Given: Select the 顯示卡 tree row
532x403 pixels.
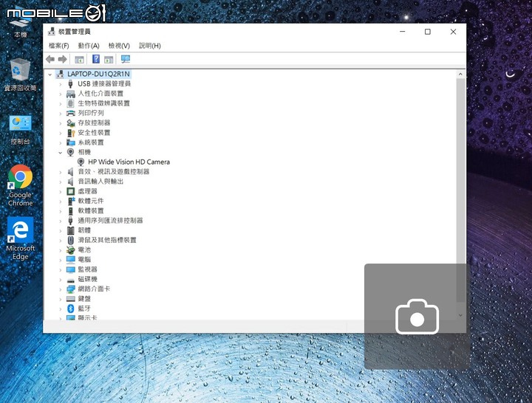Looking at the screenshot, I should (87, 317).
